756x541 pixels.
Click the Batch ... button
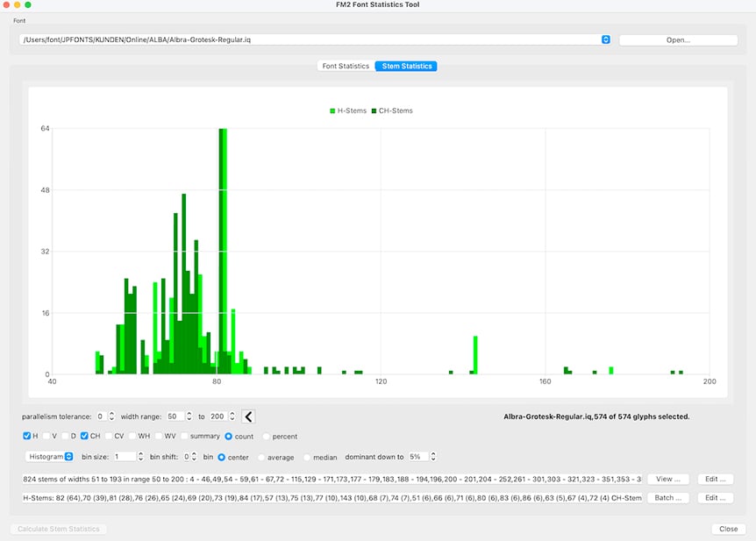pos(667,498)
